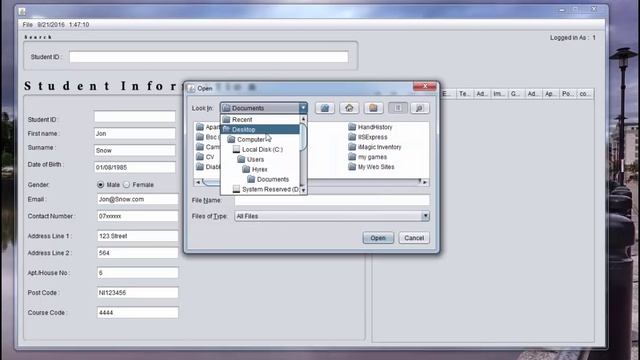Click the Email field Jon@Snow.com
This screenshot has height=360, width=640.
(138, 199)
